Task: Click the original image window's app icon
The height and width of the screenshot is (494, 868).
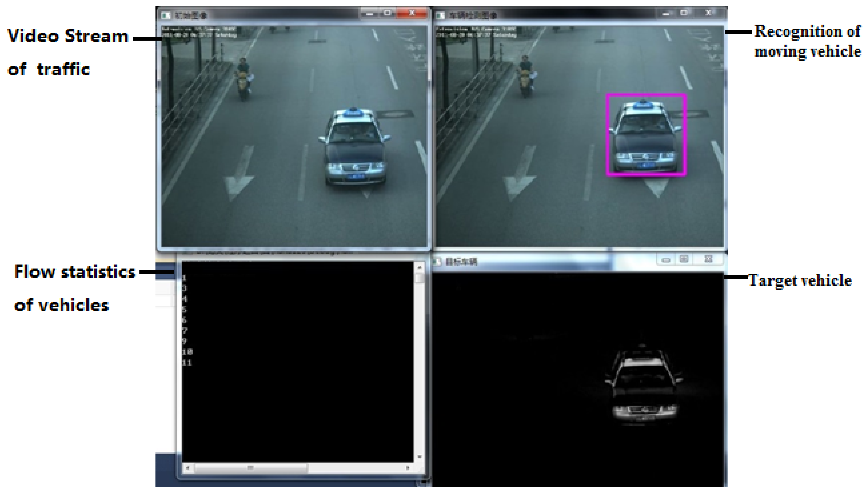Action: 166,15
